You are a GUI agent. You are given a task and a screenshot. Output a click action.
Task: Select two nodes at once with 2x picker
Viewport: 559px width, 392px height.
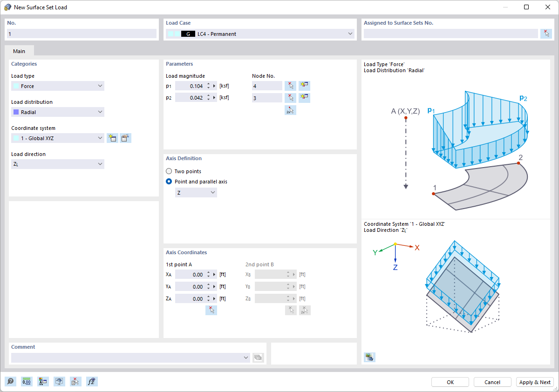click(x=290, y=110)
